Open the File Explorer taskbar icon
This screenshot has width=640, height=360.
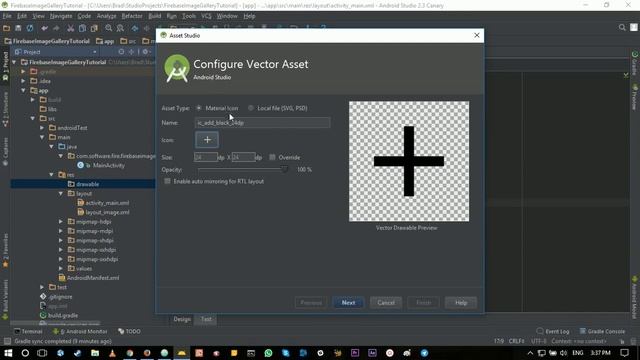[95, 353]
